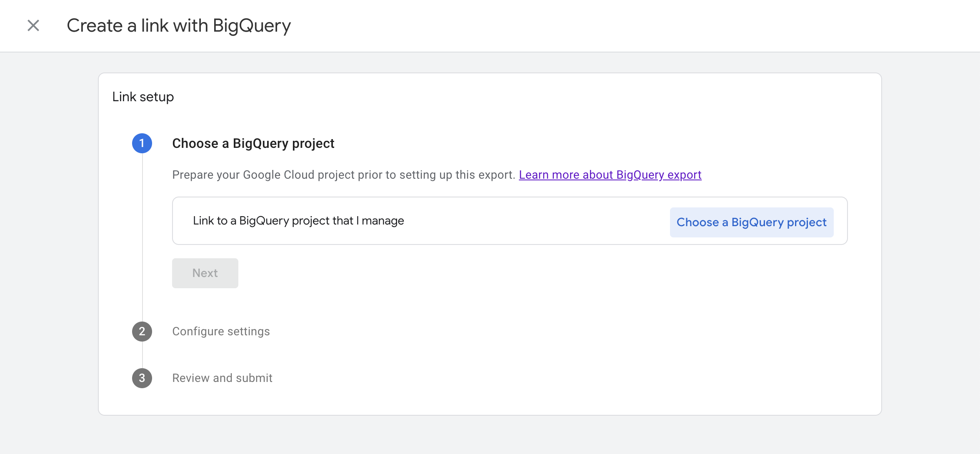Screen dimensions: 980x454
Task: Click the Link setup card title
Action: 142,97
